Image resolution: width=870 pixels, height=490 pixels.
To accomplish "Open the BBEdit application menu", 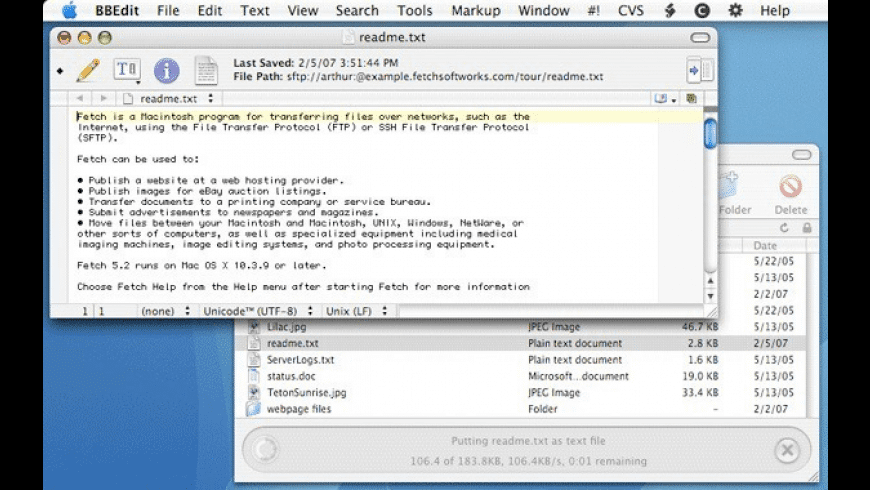I will (117, 11).
